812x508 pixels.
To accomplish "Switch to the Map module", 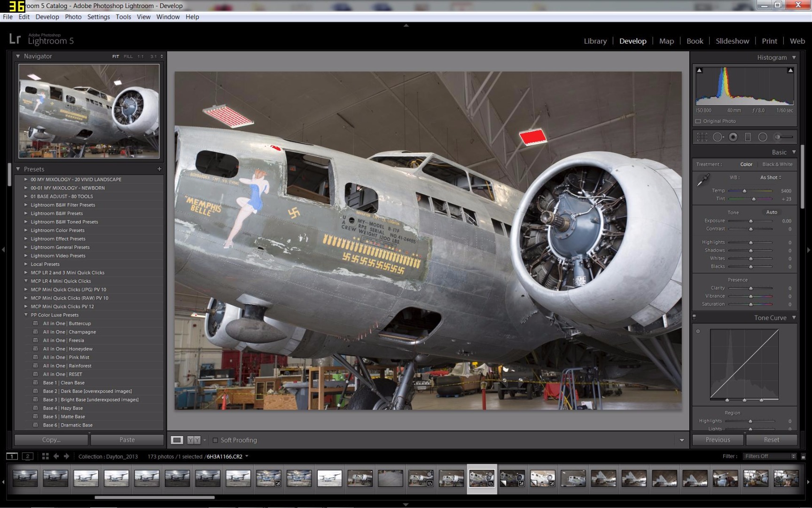I will (x=666, y=41).
